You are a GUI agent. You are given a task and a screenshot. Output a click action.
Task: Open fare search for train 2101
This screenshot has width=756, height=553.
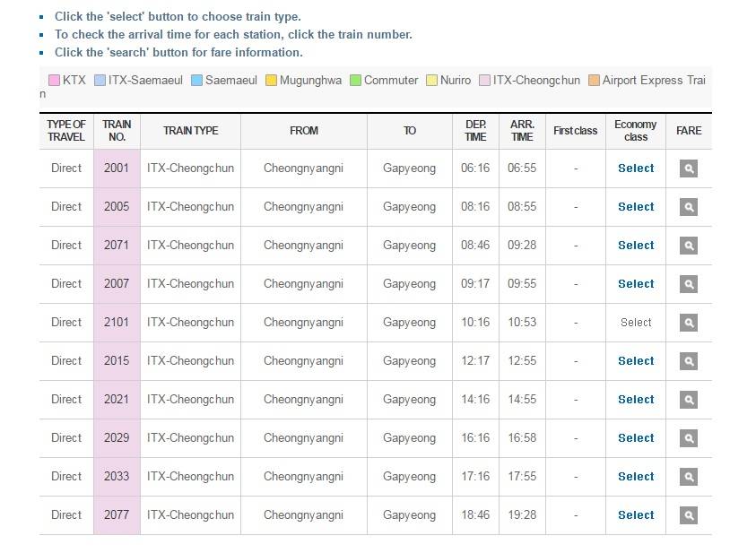pyautogui.click(x=689, y=323)
